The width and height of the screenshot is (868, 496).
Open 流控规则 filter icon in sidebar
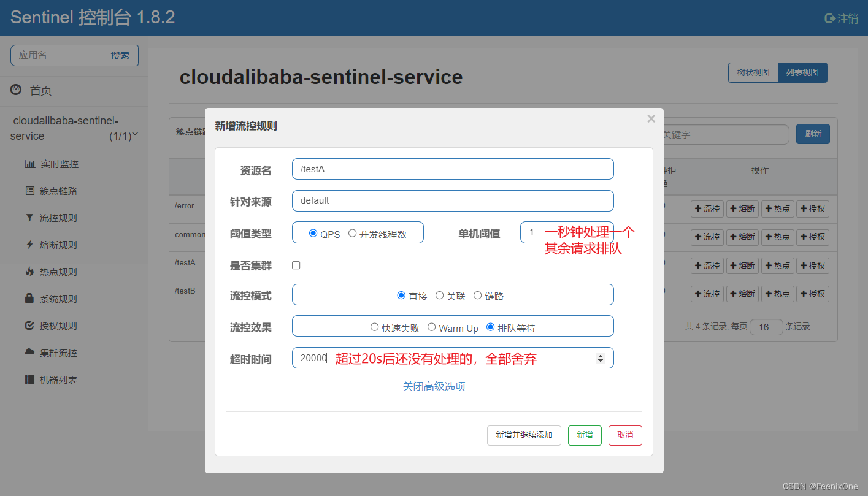coord(29,218)
